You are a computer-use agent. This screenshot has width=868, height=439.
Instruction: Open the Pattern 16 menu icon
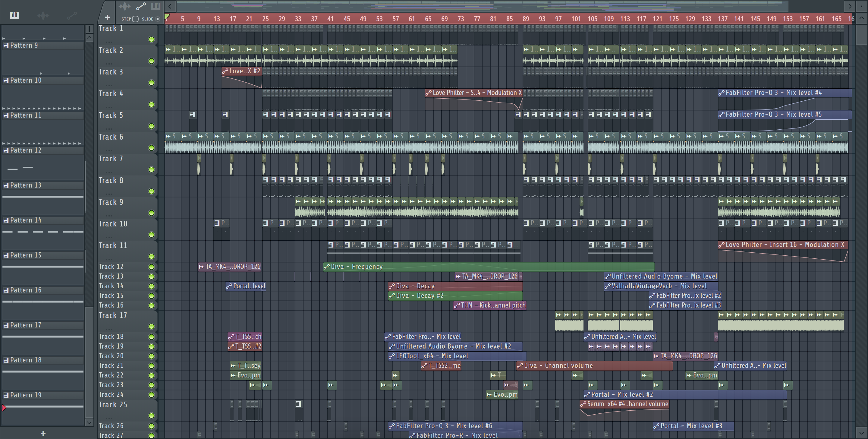click(x=6, y=290)
